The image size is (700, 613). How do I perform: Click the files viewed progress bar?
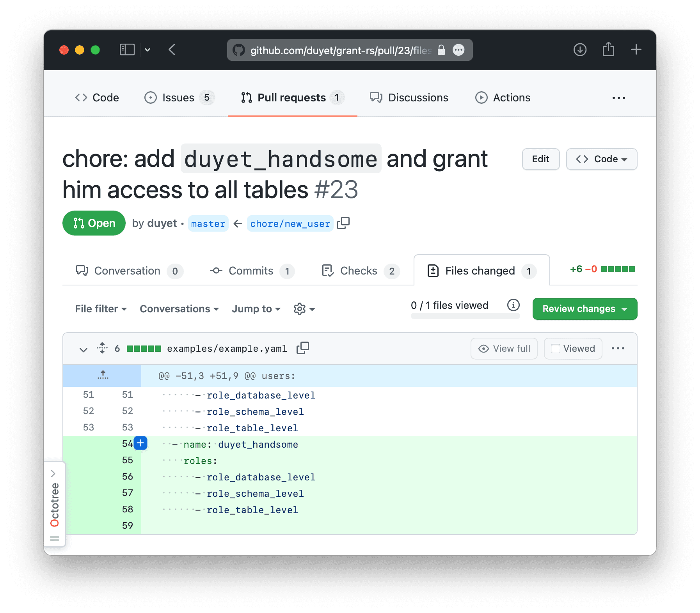pyautogui.click(x=465, y=316)
